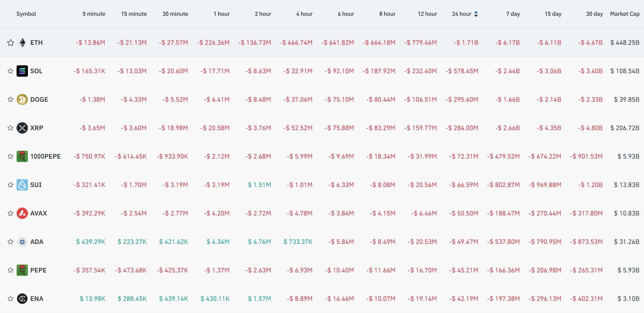Image resolution: width=644 pixels, height=313 pixels.
Task: Sort by 15 minute column header
Action: click(134, 14)
